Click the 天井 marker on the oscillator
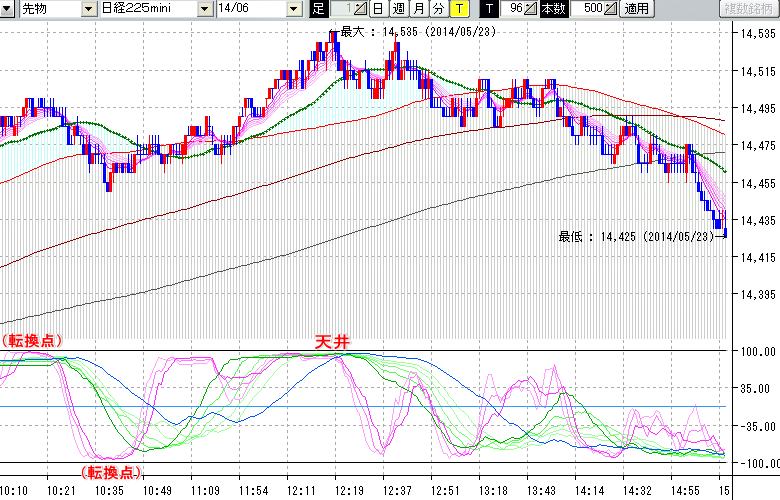Screen dimensions: 780x500 (x=333, y=342)
